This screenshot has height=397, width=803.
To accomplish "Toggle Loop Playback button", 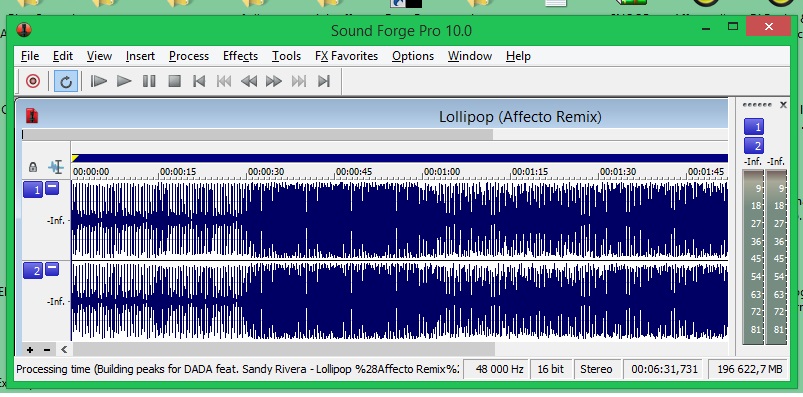I will 66,81.
